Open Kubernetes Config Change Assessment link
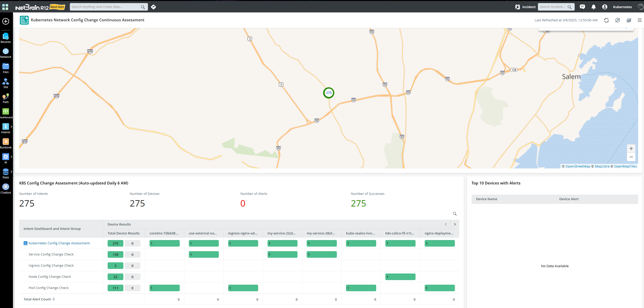The width and height of the screenshot is (644, 308). (x=59, y=243)
